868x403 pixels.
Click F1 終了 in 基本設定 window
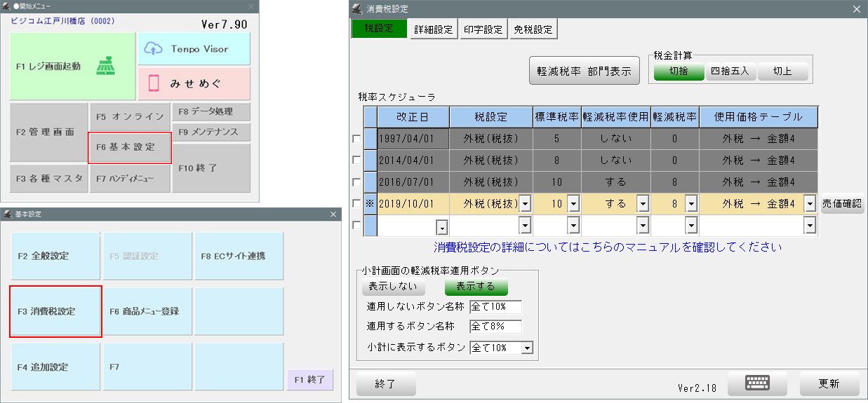pyautogui.click(x=310, y=379)
